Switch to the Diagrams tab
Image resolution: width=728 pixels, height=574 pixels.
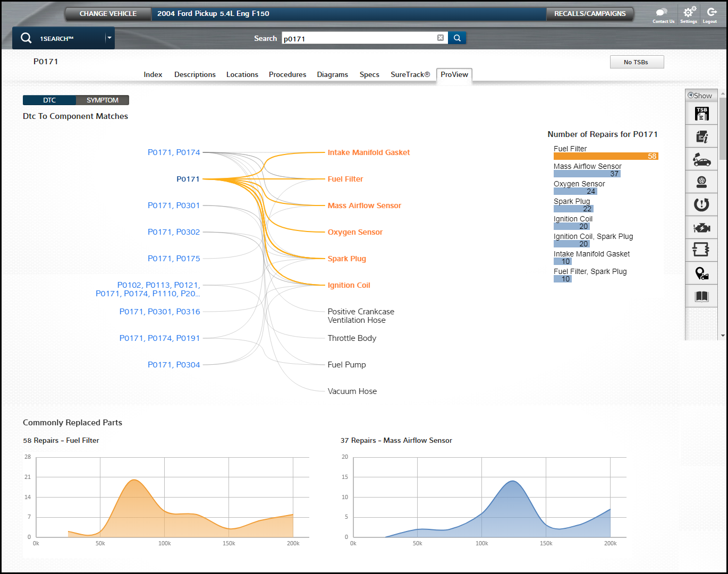[x=332, y=75]
